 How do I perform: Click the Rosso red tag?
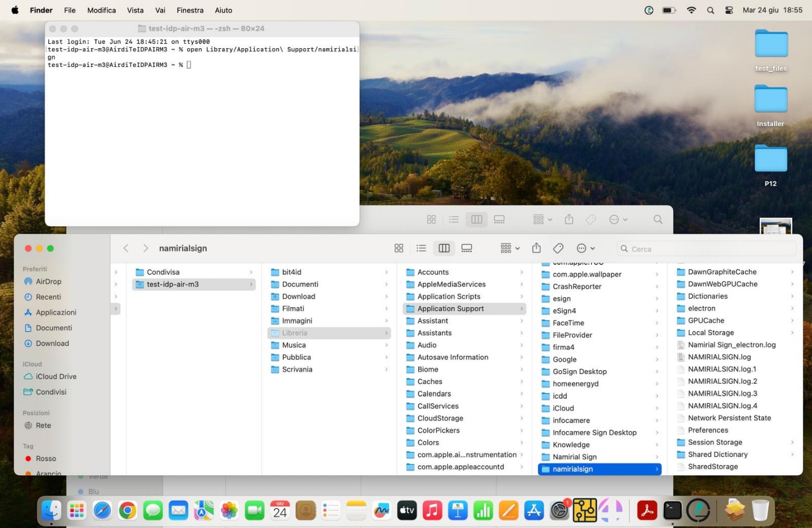(x=45, y=459)
